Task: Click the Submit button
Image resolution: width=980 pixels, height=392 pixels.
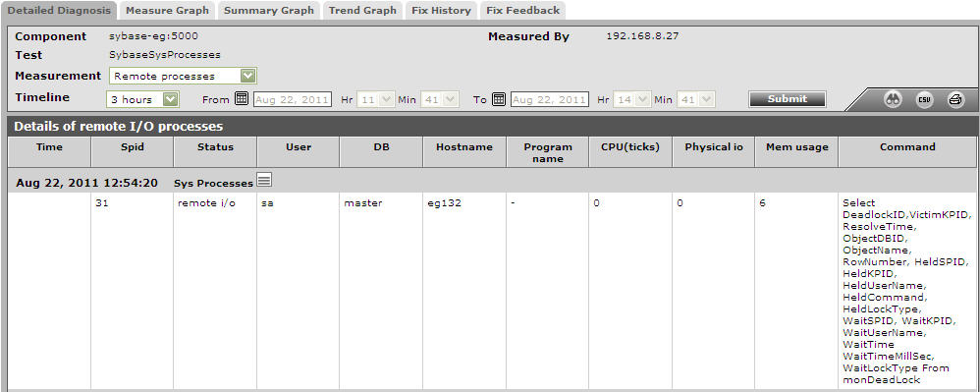Action: (787, 99)
